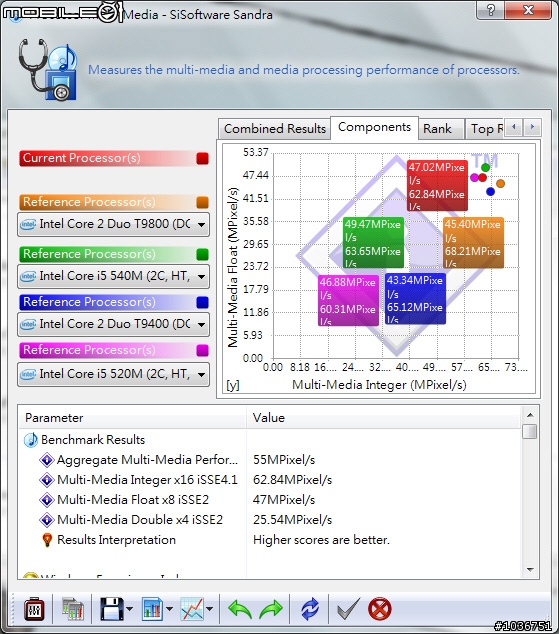Click the Multi-Media Integer diamond icon

(x=47, y=480)
